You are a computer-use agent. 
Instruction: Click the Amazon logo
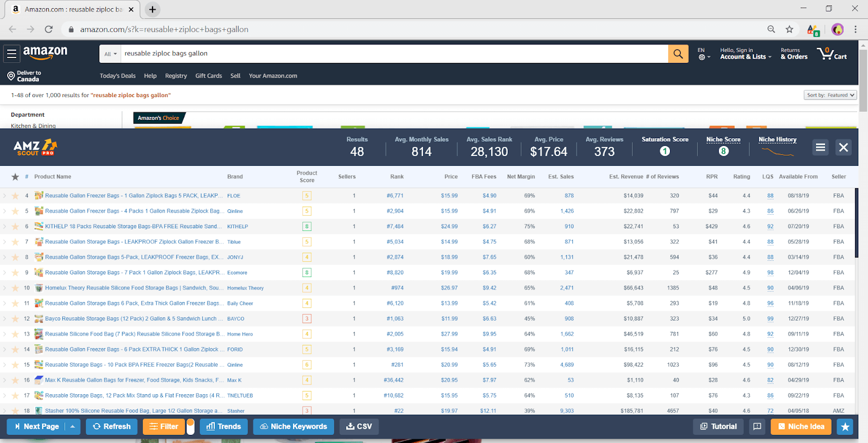(x=45, y=53)
